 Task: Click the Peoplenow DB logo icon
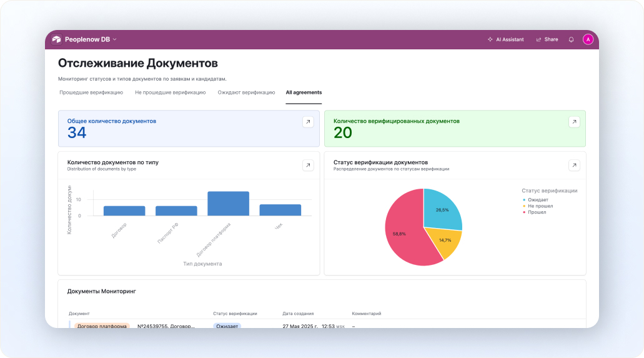coord(57,39)
